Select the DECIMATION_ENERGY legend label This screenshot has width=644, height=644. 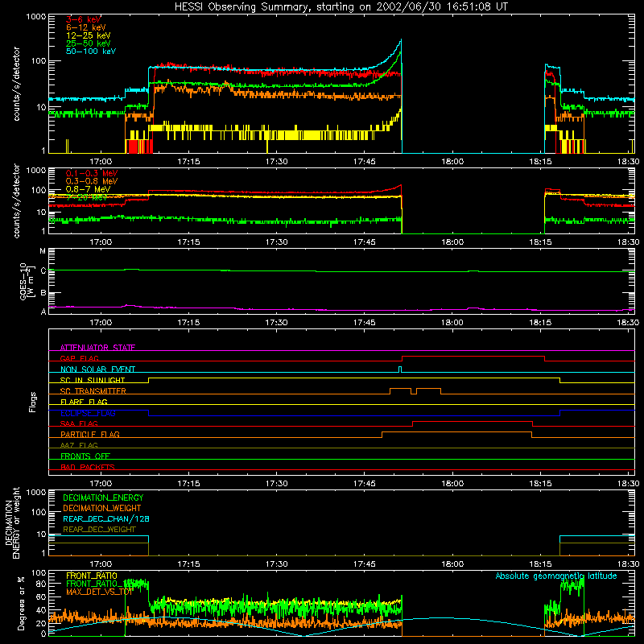tap(103, 497)
